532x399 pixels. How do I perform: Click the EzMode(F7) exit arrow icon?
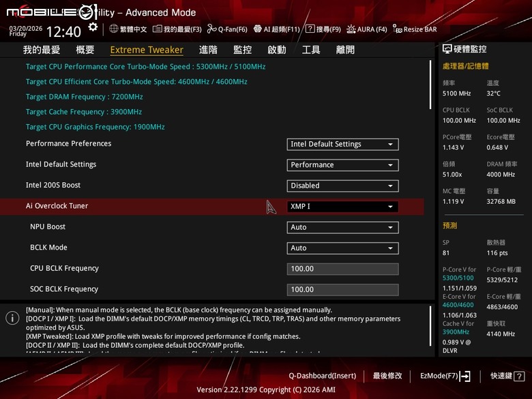(465, 376)
